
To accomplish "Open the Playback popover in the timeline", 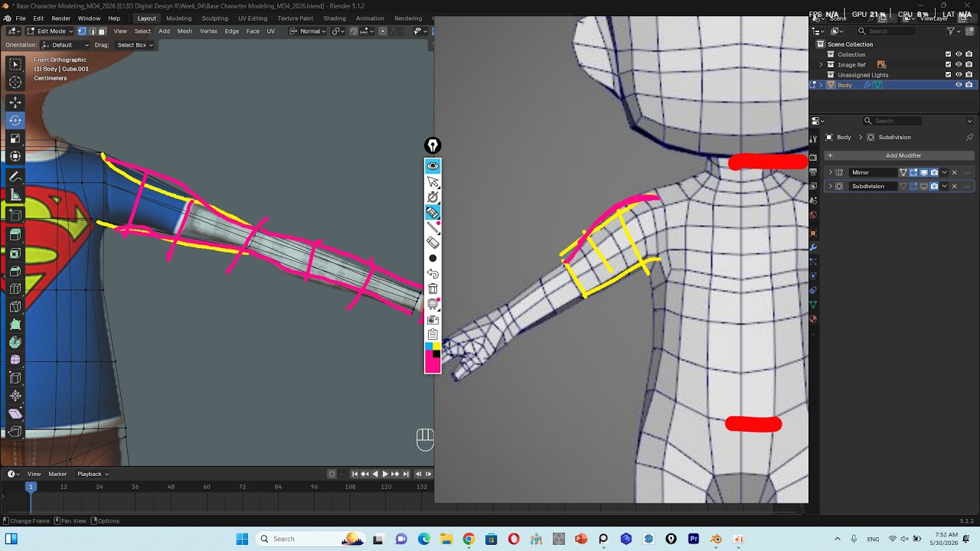I will click(92, 474).
